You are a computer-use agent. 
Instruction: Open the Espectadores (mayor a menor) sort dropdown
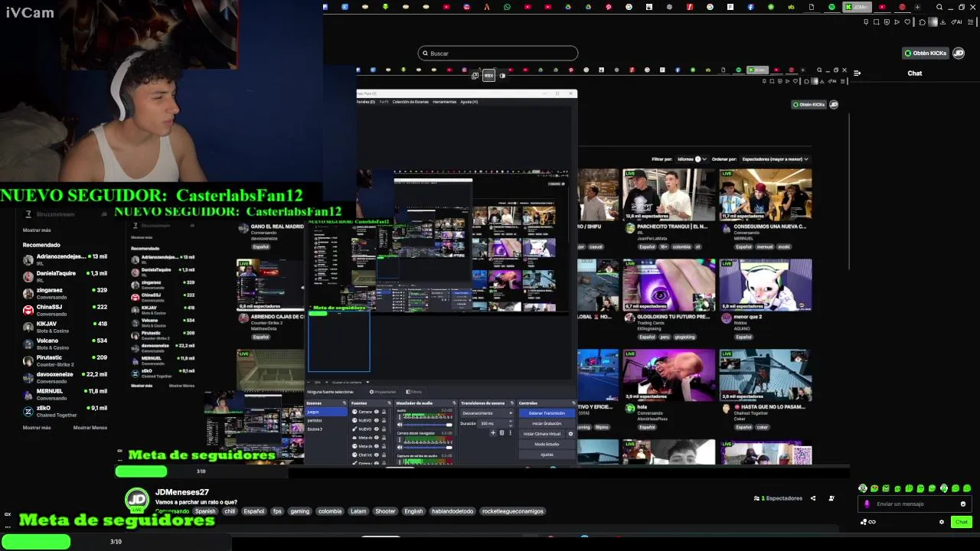tap(776, 159)
